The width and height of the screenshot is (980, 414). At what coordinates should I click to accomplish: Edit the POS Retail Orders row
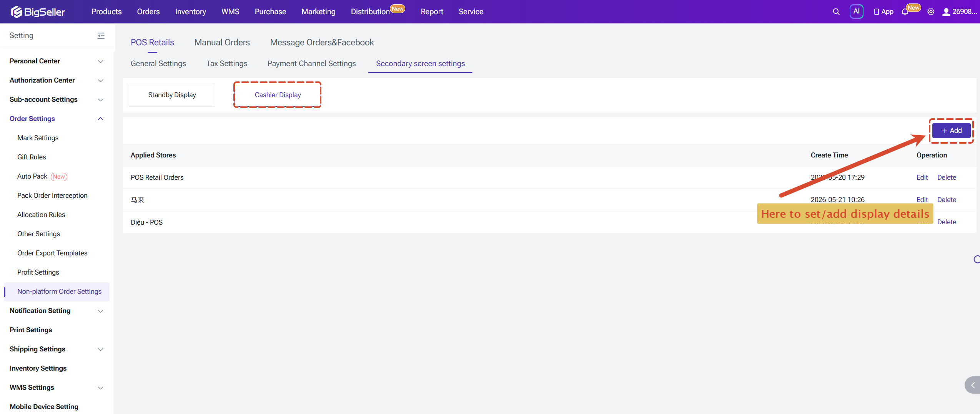[922, 177]
